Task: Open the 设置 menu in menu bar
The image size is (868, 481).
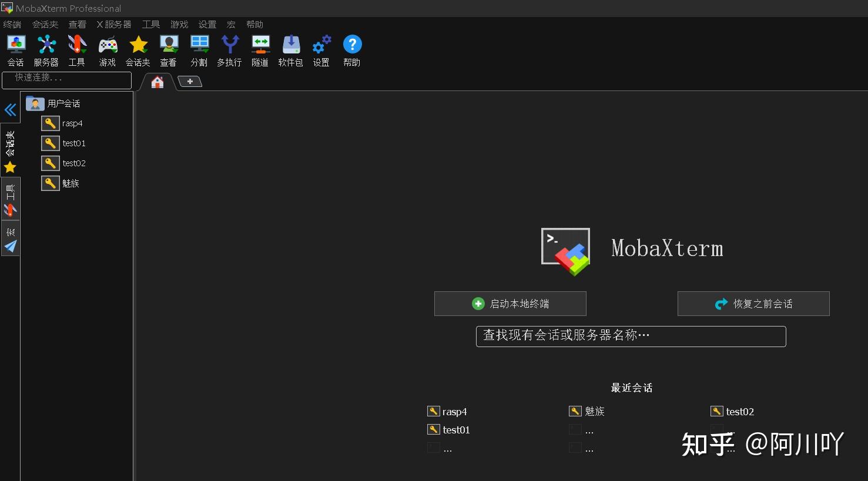Action: tap(207, 24)
